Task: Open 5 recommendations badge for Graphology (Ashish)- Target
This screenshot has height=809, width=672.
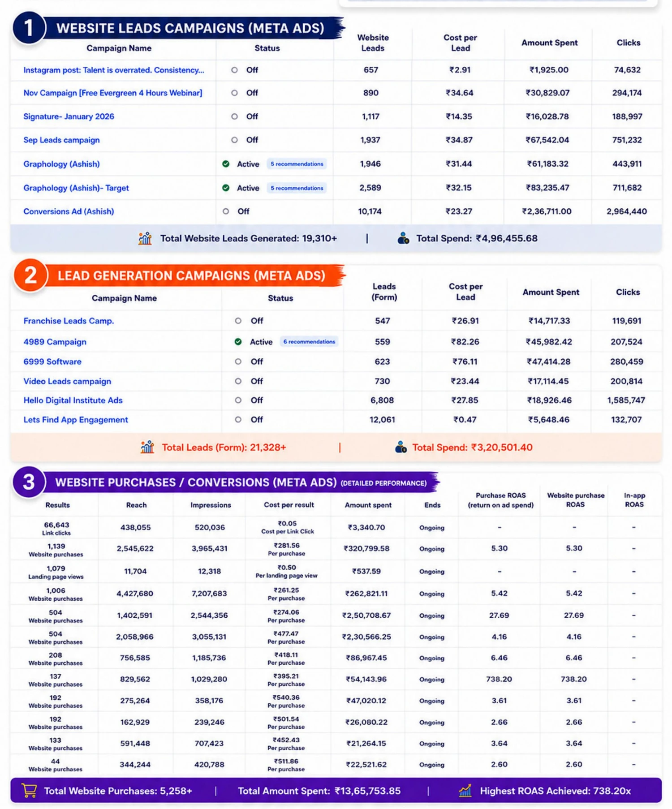Action: (x=297, y=188)
